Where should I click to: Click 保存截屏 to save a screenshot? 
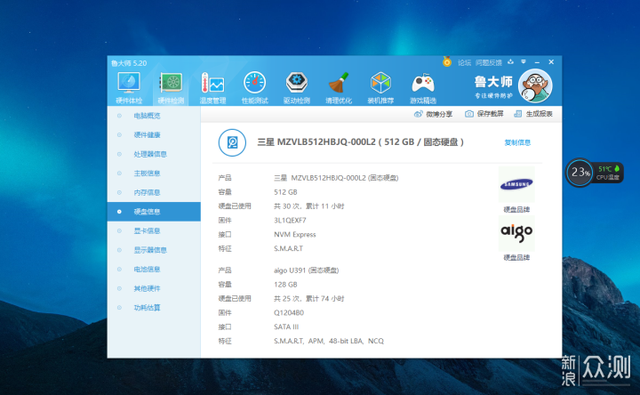[484, 114]
